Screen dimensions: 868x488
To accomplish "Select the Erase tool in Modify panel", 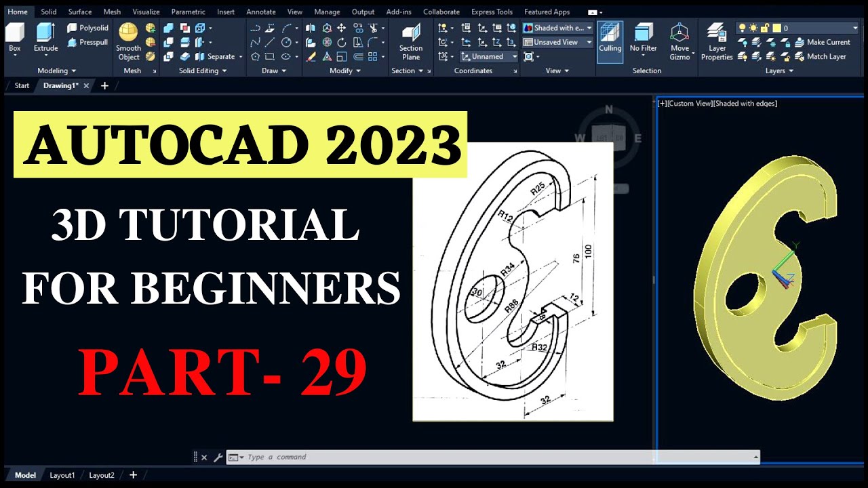I will (311, 56).
